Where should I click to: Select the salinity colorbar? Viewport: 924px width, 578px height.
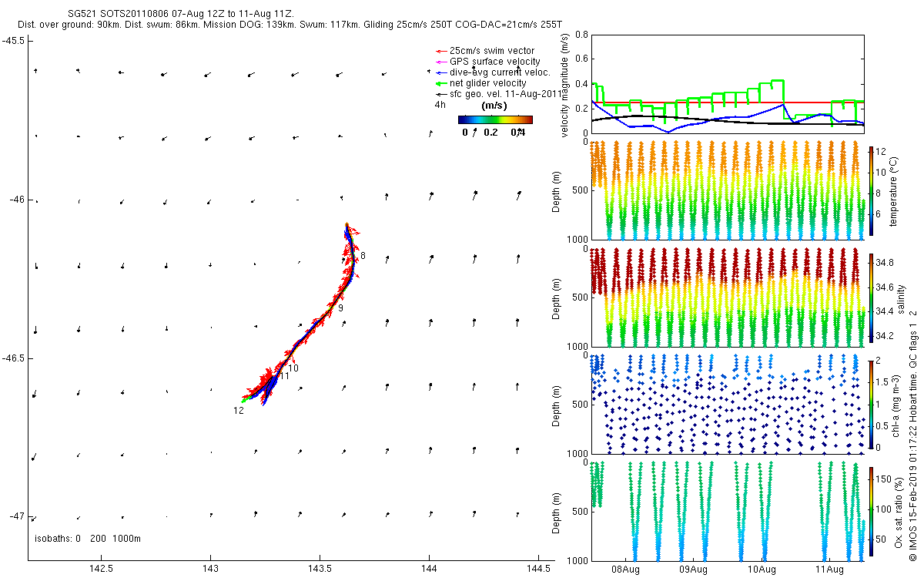[x=871, y=297]
